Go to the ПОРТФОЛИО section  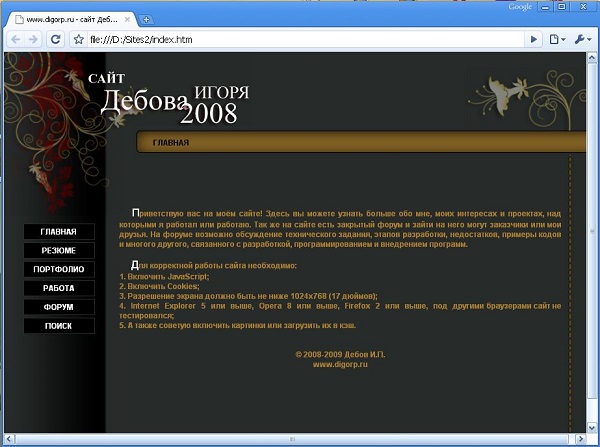click(x=59, y=270)
